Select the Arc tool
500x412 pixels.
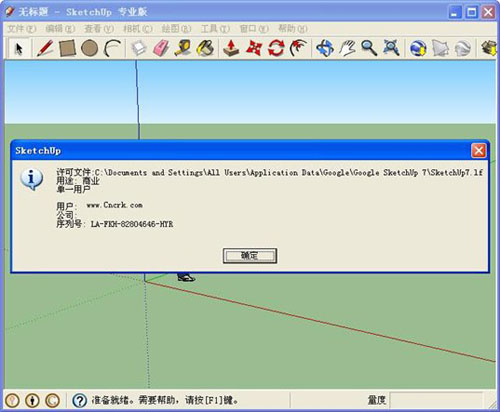click(x=112, y=48)
